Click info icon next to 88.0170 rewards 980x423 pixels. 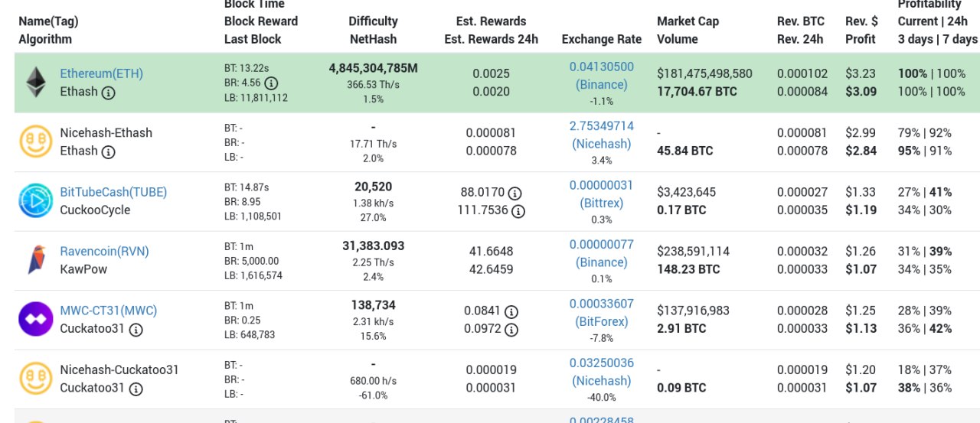[x=514, y=193]
